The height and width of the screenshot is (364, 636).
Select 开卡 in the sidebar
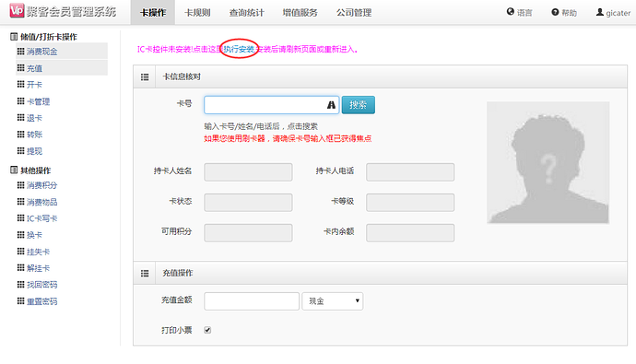[34, 84]
